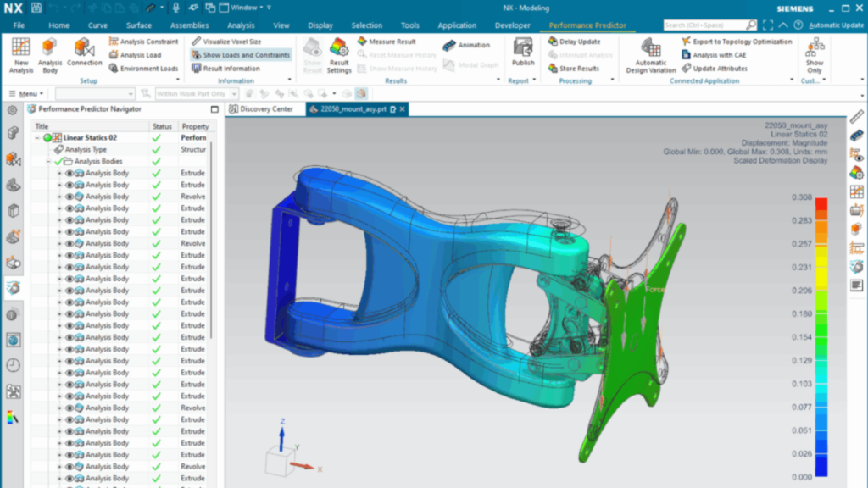Click the web browser globe sidebar icon
Viewport: 868px width, 488px height.
(14, 340)
